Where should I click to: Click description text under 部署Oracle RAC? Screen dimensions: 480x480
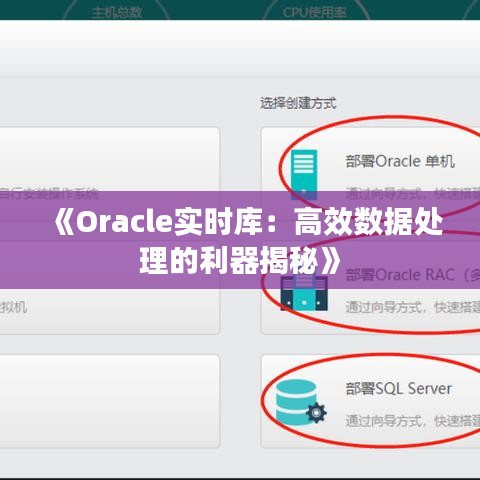coord(413,307)
